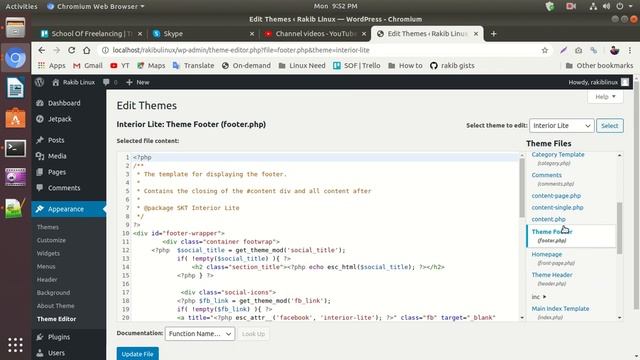Open LibreOffice Writer from the dock
Image resolution: width=640 pixels, height=360 pixels.
pyautogui.click(x=15, y=87)
